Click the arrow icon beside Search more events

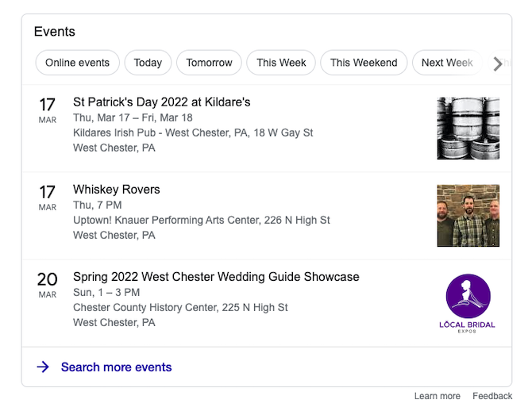(x=43, y=367)
